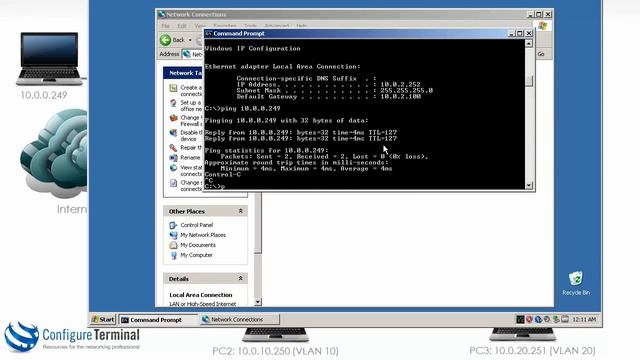This screenshot has width=640, height=360.
Task: Click the Repair this connection task icon
Action: point(173,148)
